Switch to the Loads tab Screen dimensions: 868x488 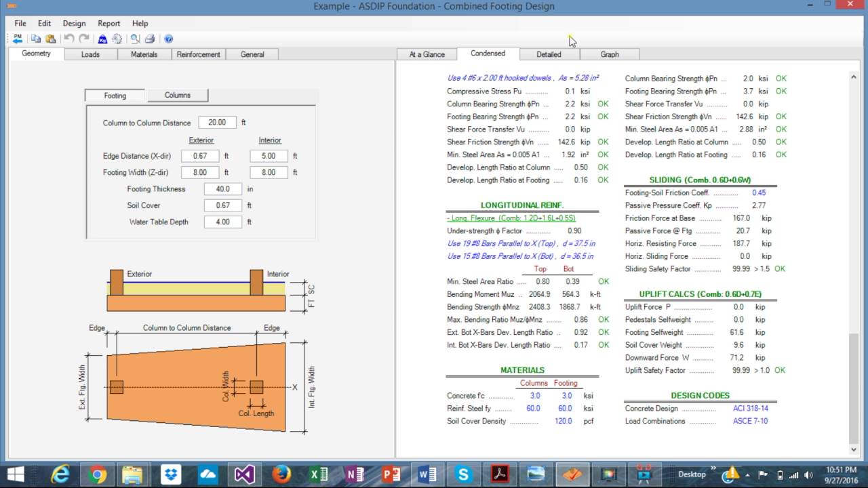(90, 54)
